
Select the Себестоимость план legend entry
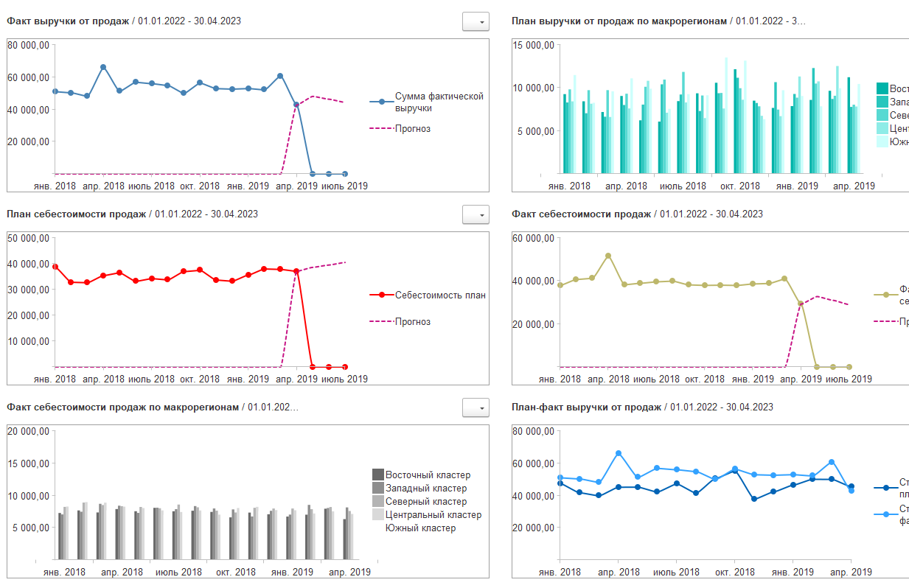[x=440, y=295]
